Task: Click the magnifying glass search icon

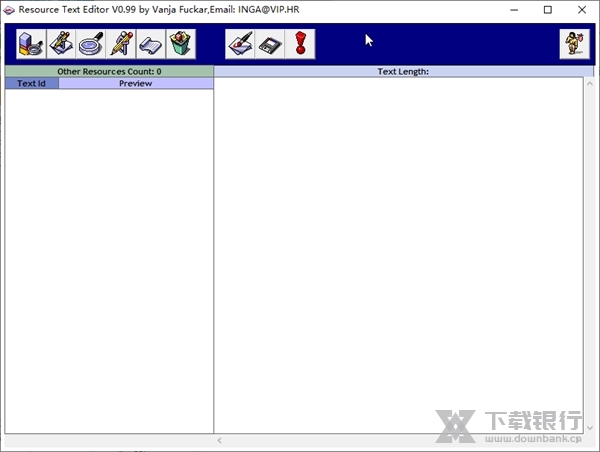Action: pos(91,44)
